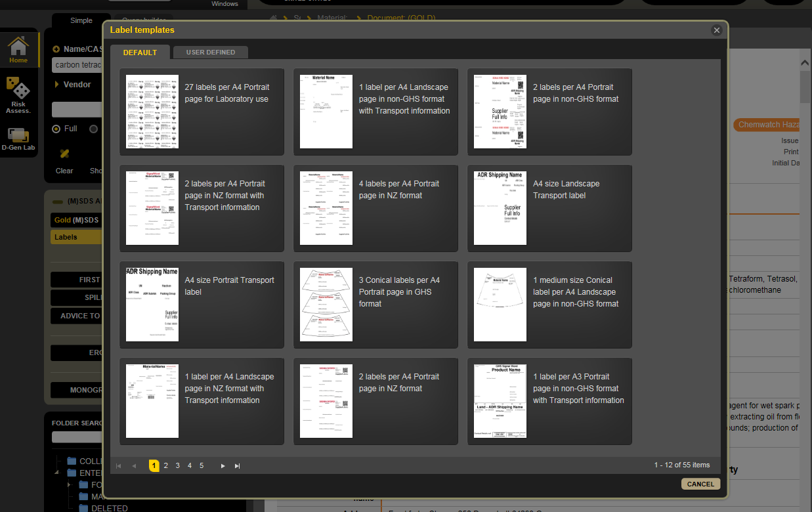Open Risk Assessment dice icon
Image resolution: width=812 pixels, height=512 pixels.
click(x=18, y=95)
